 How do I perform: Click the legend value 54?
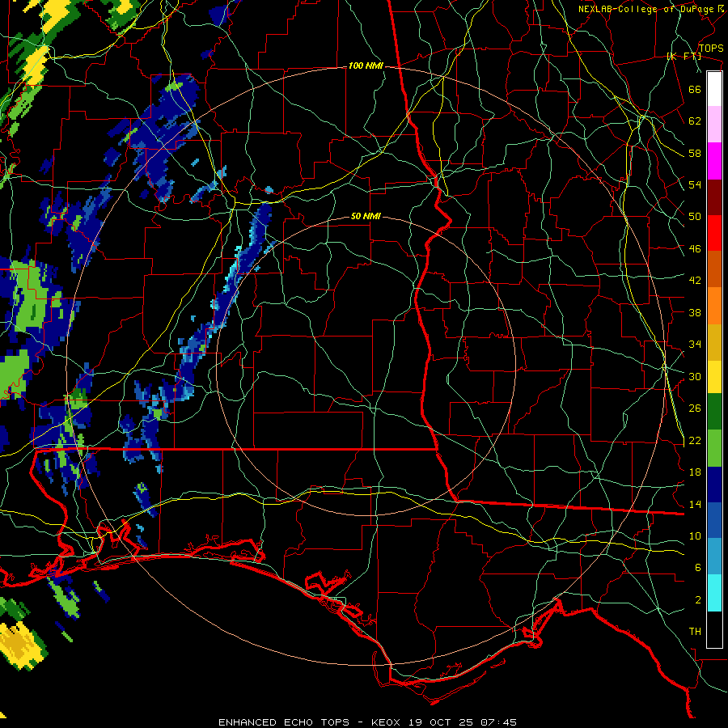pos(695,184)
